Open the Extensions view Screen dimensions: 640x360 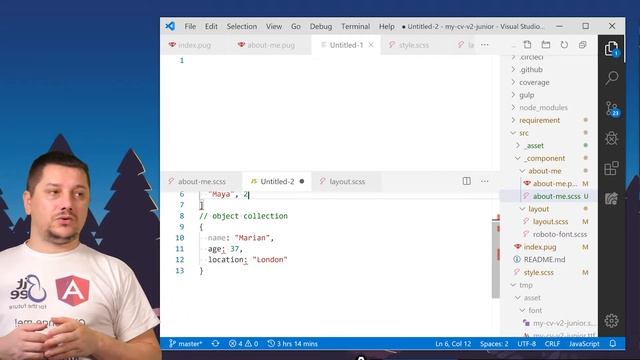coord(611,168)
